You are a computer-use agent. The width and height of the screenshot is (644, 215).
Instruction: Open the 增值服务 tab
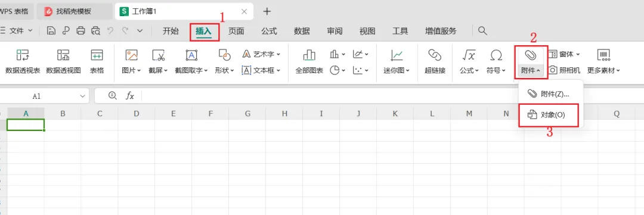coord(441,31)
